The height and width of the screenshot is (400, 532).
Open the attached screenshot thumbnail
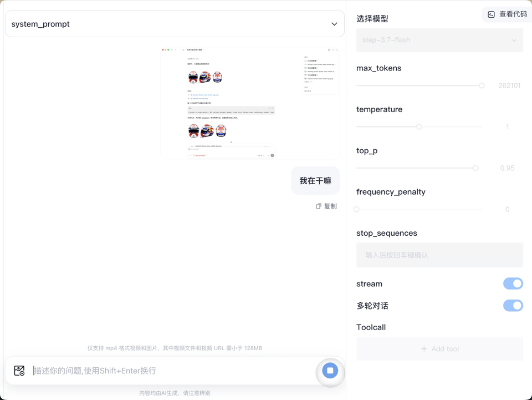[x=250, y=103]
